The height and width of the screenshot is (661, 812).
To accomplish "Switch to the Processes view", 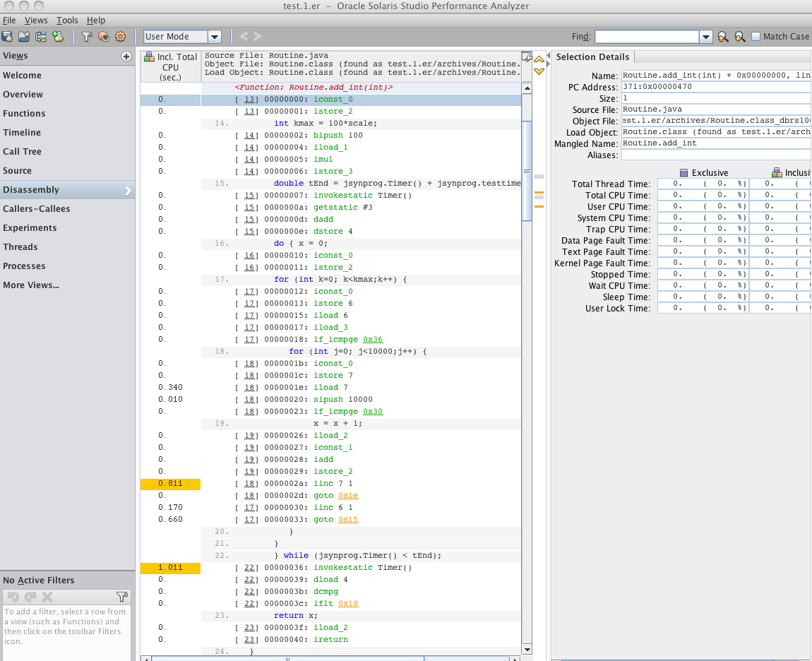I will [x=67, y=266].
